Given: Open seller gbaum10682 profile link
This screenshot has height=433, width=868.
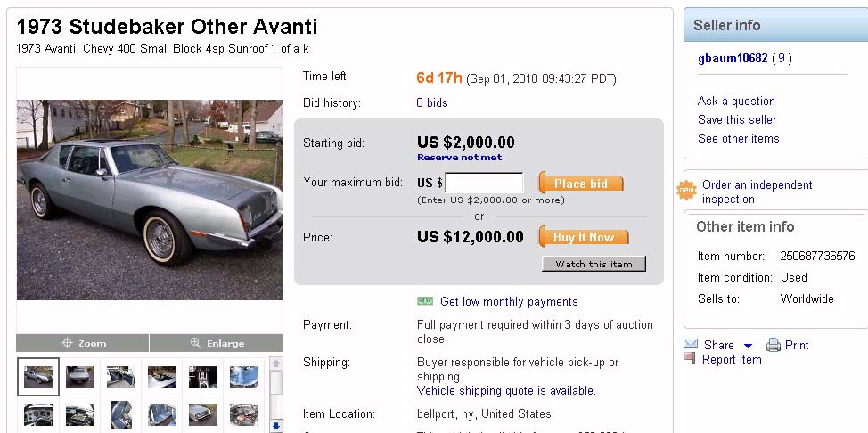Looking at the screenshot, I should coord(732,59).
